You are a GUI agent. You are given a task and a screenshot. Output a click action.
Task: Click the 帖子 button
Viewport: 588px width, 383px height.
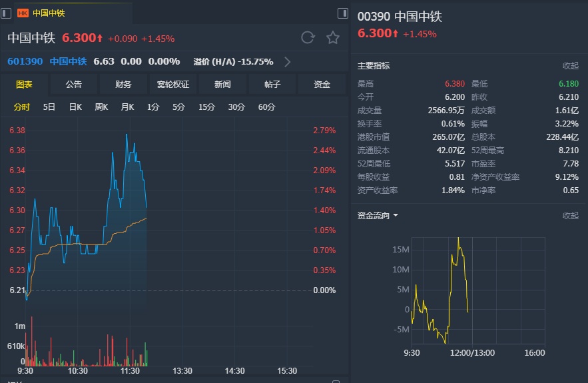(272, 85)
